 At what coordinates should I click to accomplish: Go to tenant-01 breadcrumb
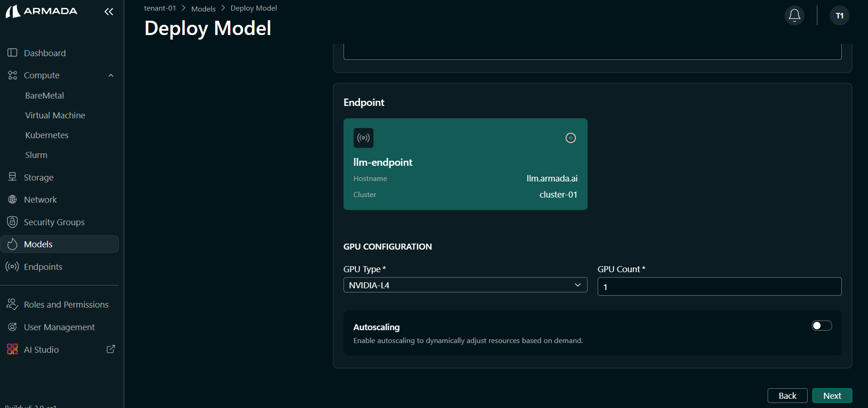coord(160,8)
